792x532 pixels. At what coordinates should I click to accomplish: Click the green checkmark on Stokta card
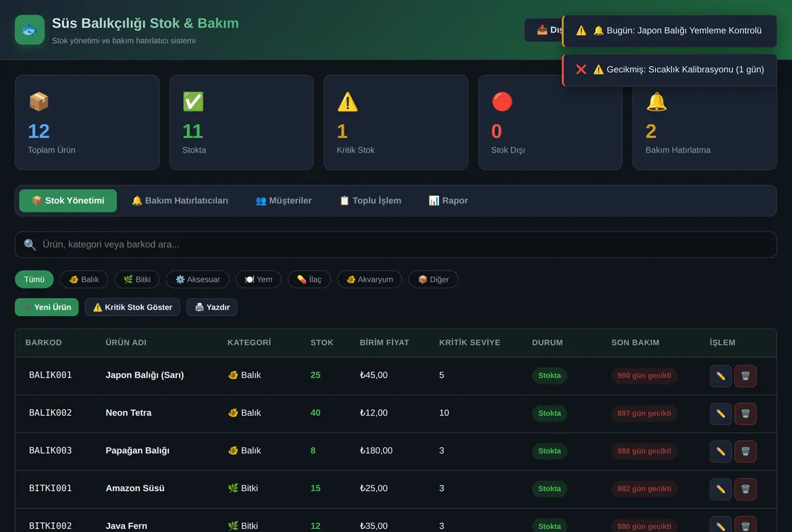pos(193,102)
